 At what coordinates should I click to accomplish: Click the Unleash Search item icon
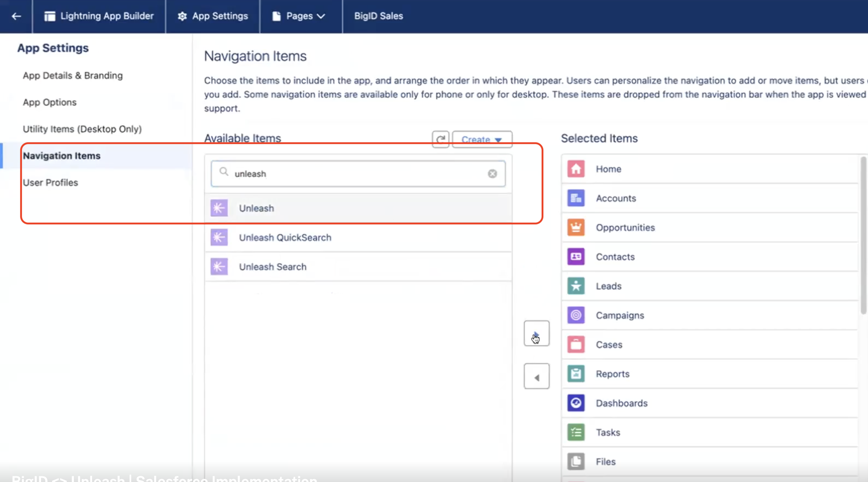point(219,267)
